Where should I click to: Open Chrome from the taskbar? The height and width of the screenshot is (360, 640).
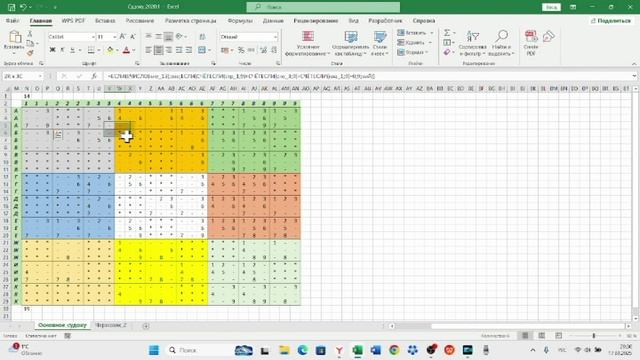click(x=394, y=350)
